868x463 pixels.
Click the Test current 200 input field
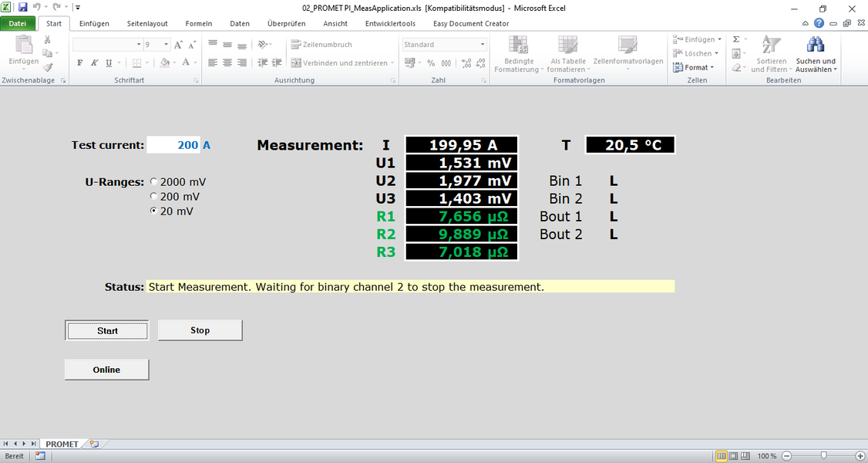coord(173,145)
